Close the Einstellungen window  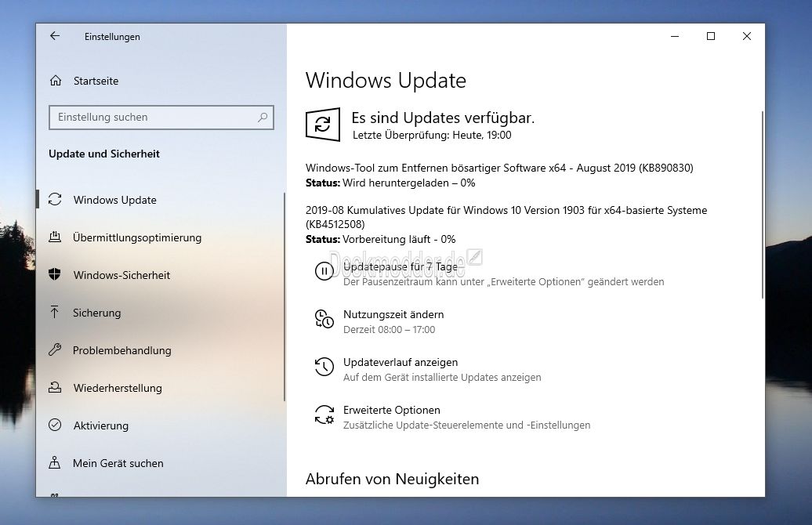tap(747, 36)
